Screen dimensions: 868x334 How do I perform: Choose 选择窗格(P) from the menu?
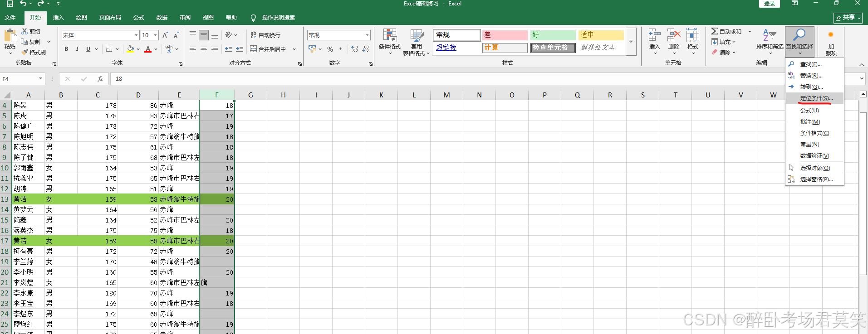coord(814,179)
